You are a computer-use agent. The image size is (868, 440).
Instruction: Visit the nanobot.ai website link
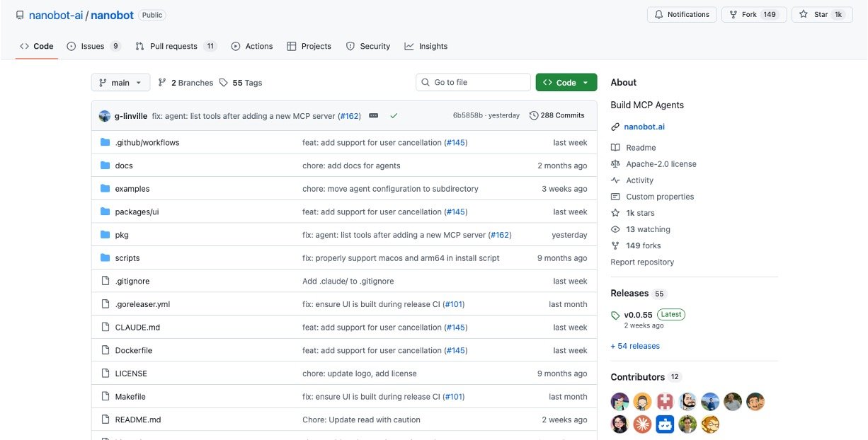[644, 127]
